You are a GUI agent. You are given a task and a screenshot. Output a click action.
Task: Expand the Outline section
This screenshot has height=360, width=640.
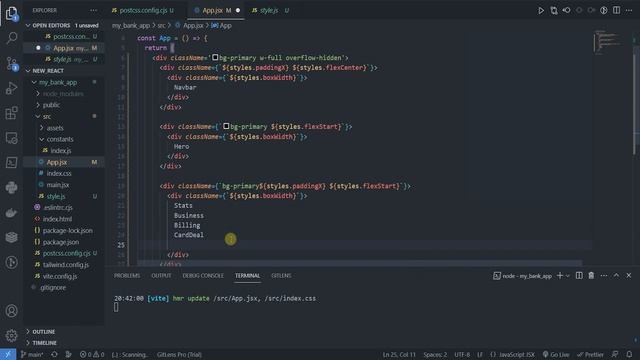click(x=63, y=331)
